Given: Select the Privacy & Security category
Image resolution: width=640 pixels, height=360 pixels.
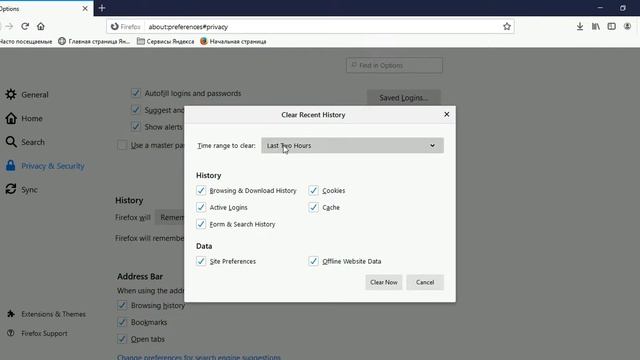Looking at the screenshot, I should [45, 166].
